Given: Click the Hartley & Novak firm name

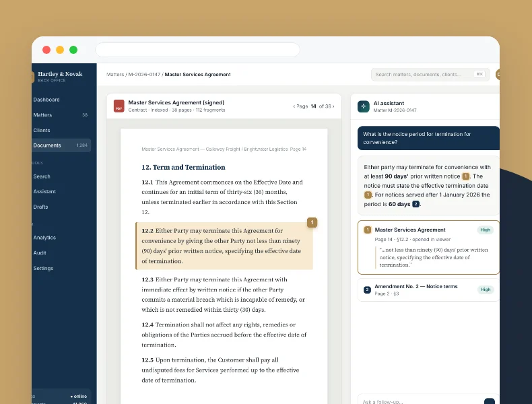Looking at the screenshot, I should (60, 74).
